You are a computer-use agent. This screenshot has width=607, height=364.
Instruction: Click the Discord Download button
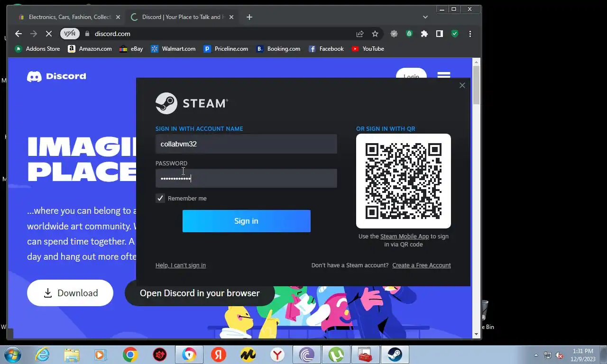70,293
